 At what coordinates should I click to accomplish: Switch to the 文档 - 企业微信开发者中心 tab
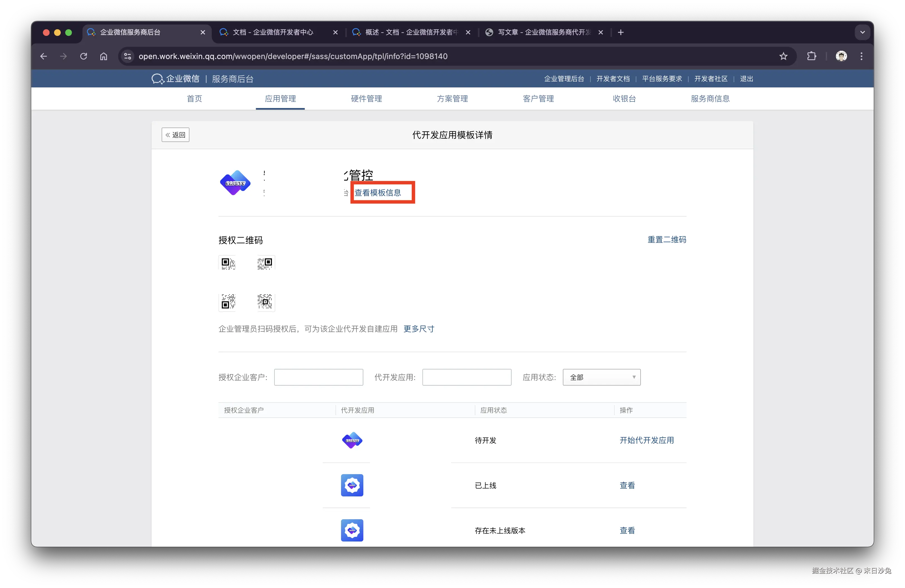pyautogui.click(x=273, y=32)
